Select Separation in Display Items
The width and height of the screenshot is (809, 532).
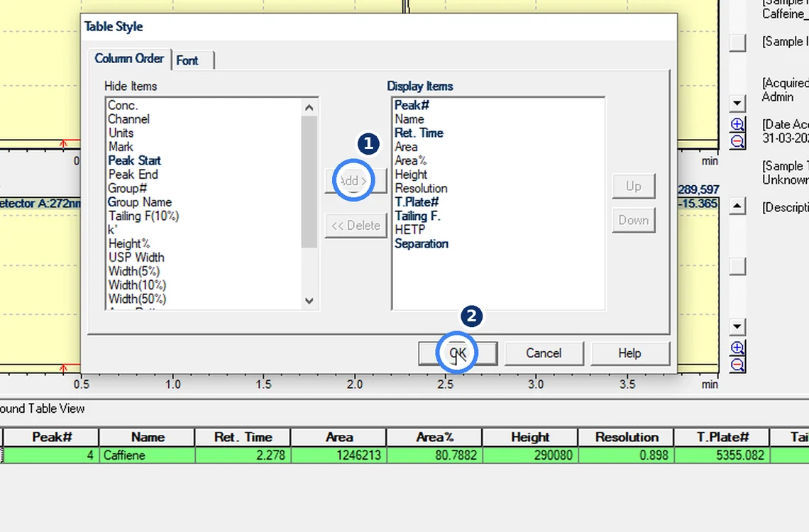[422, 244]
